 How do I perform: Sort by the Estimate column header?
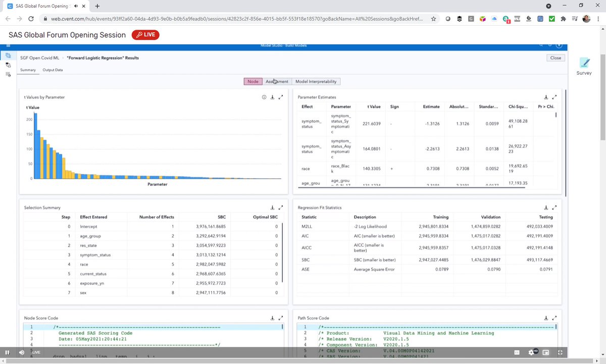click(429, 107)
